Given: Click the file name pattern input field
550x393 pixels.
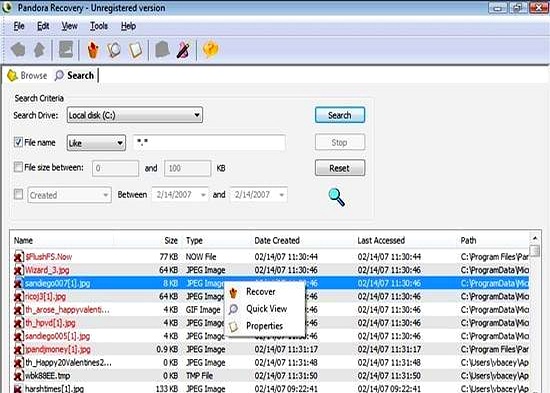Looking at the screenshot, I should pyautogui.click(x=209, y=143).
